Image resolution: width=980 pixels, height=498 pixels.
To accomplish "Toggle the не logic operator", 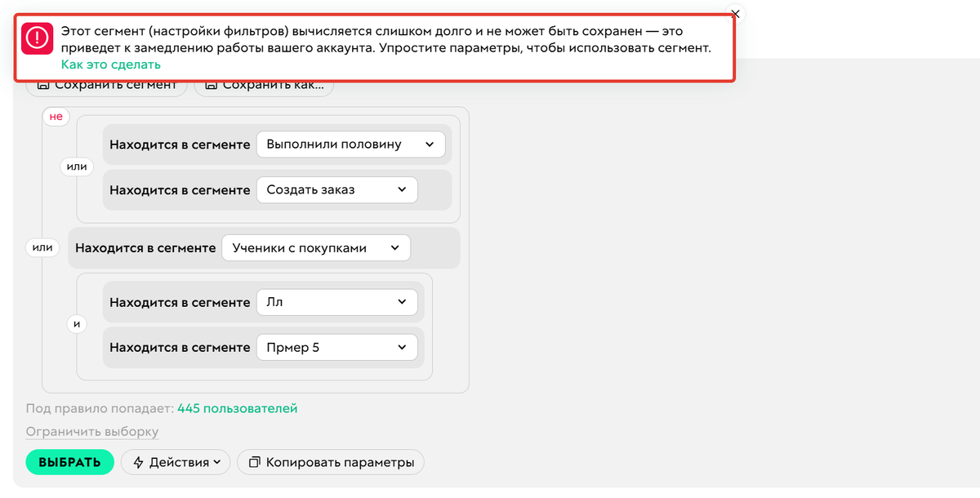I will [56, 117].
